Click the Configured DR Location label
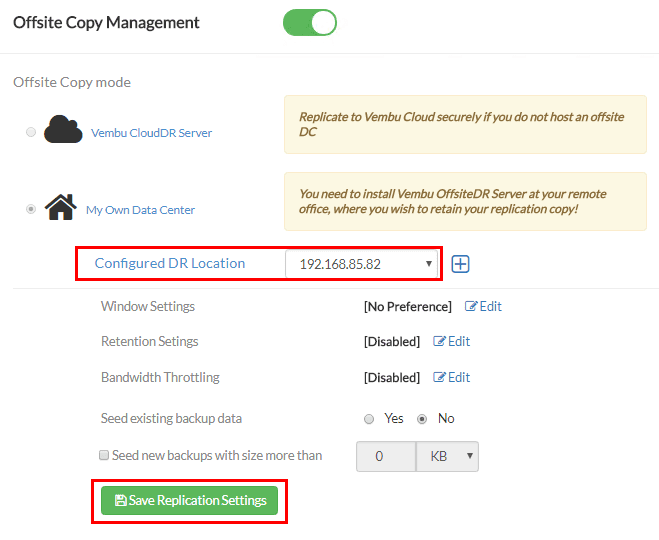This screenshot has height=540, width=659. (169, 264)
